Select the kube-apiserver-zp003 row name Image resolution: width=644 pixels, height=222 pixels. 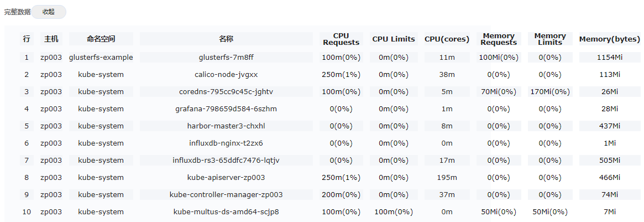(226, 177)
